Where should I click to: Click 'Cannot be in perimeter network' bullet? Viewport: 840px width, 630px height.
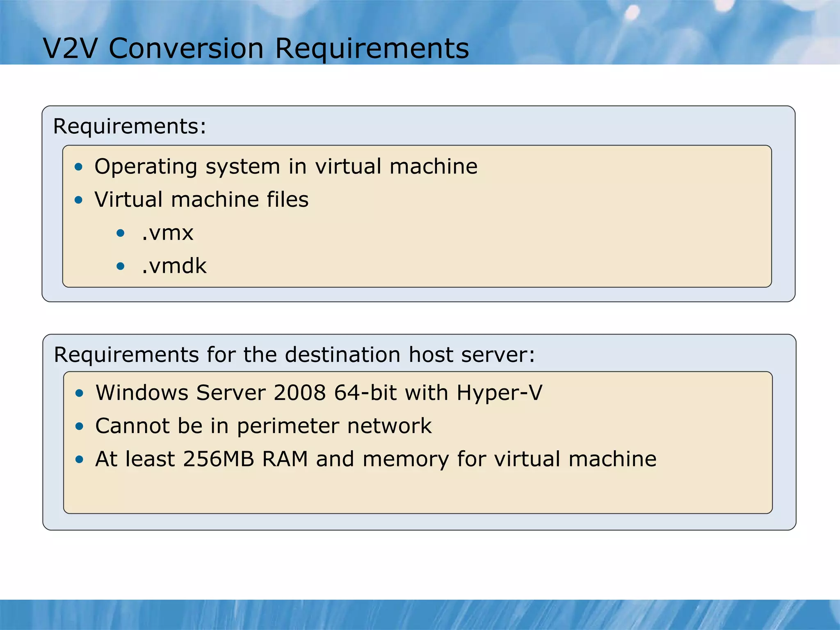tap(263, 426)
